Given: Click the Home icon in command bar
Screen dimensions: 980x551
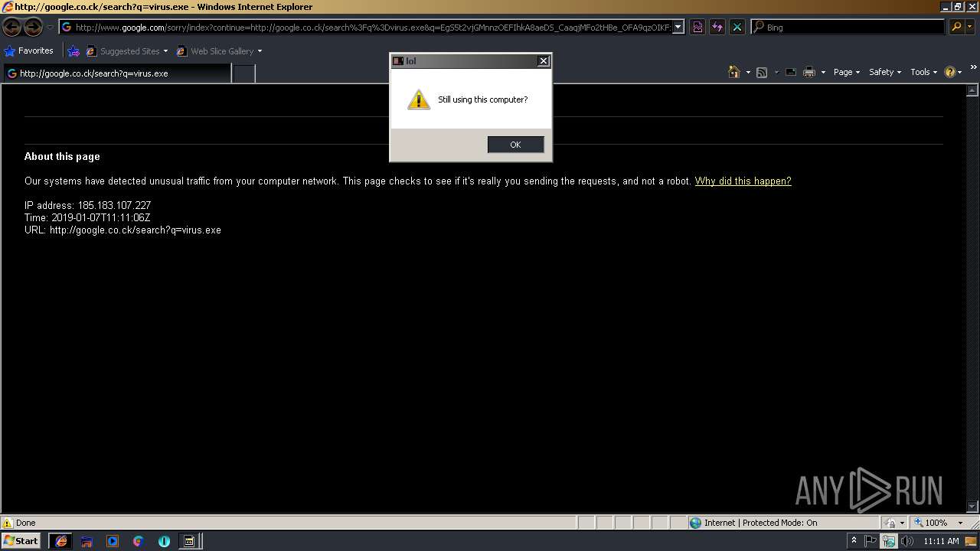Looking at the screenshot, I should (x=734, y=72).
